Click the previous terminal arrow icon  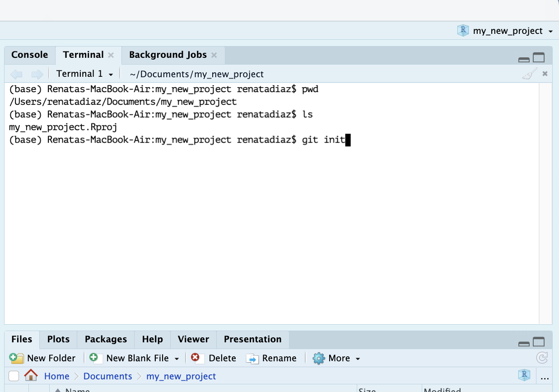(x=16, y=74)
